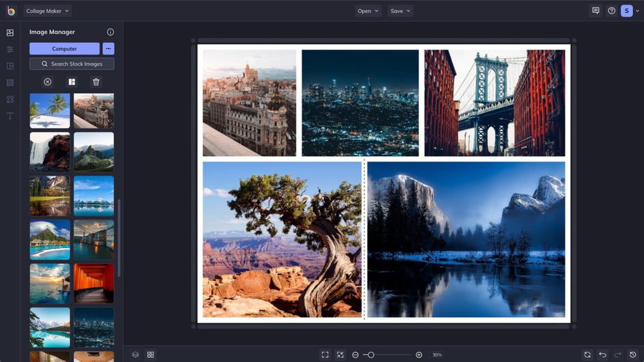
Task: Open the help question mark icon
Action: click(611, 11)
